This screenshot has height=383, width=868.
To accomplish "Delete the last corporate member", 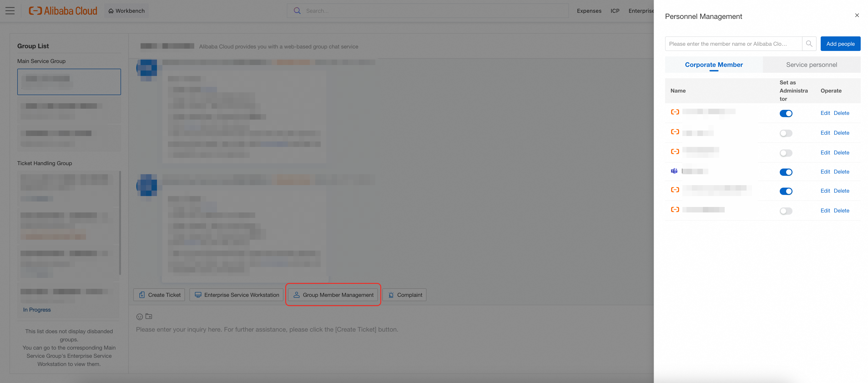I will [841, 211].
